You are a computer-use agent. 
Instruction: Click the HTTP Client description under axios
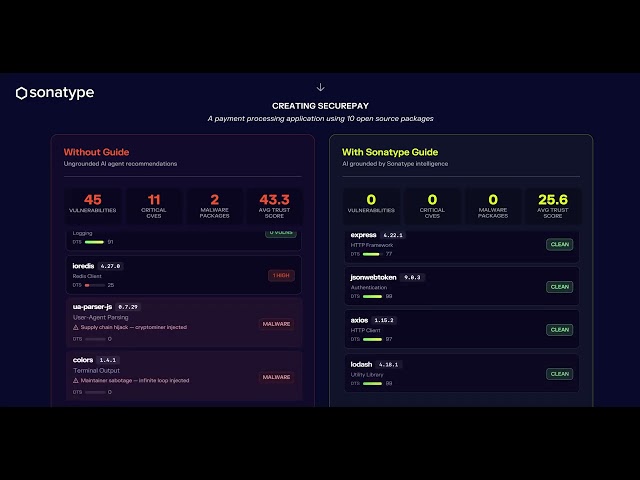(x=365, y=331)
